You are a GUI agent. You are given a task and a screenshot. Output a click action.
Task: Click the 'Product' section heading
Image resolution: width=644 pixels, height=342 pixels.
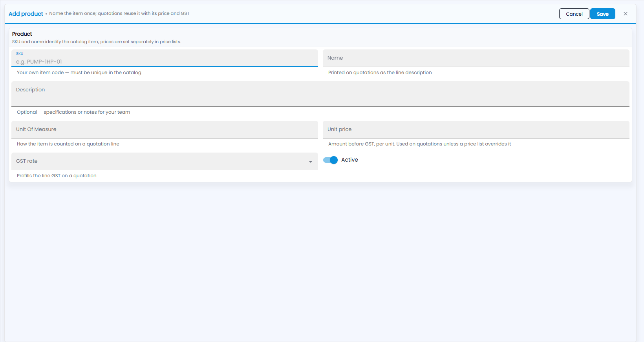[x=22, y=34]
